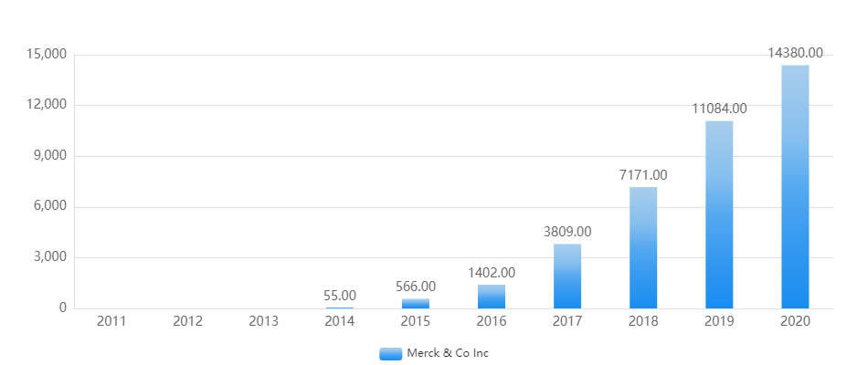
Task: Select the 2017 bar in the chart
Action: click(x=567, y=276)
